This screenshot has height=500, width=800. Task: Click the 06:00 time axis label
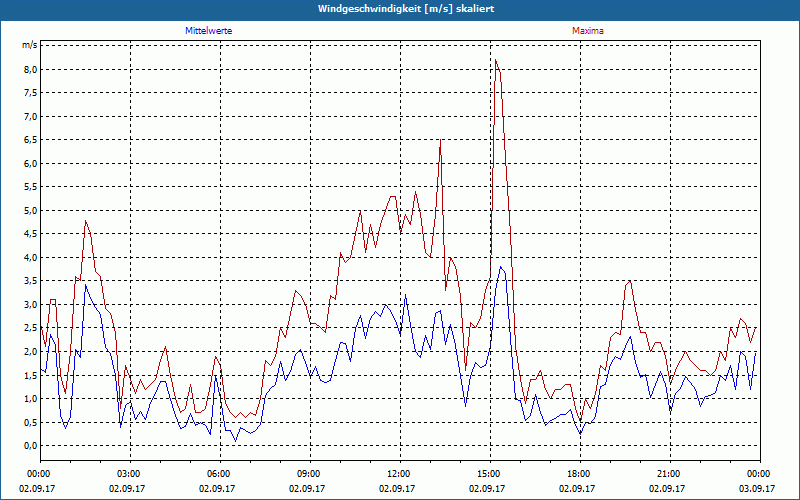(x=218, y=474)
